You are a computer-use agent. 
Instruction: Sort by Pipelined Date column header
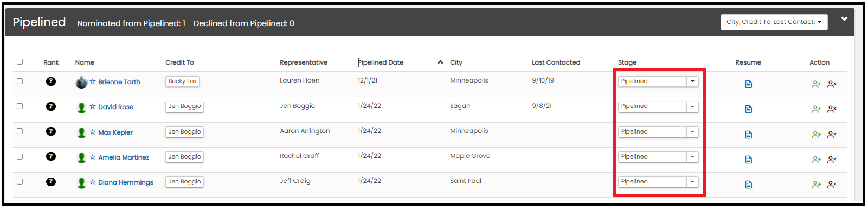381,62
